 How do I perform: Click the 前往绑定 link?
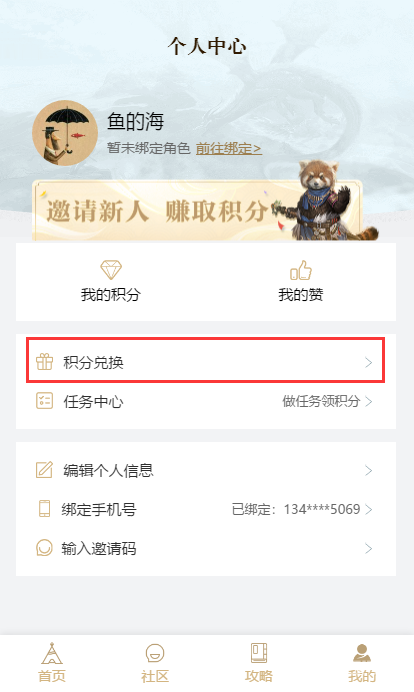[229, 148]
